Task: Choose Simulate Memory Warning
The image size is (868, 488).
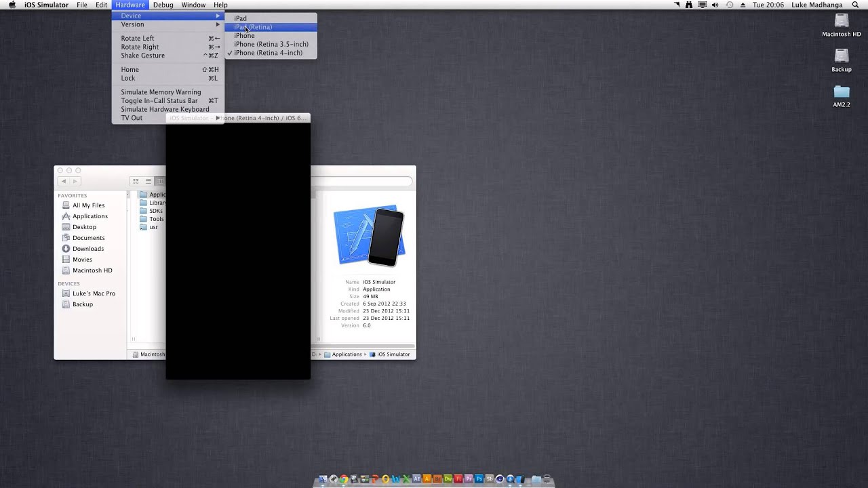Action: pos(167,92)
